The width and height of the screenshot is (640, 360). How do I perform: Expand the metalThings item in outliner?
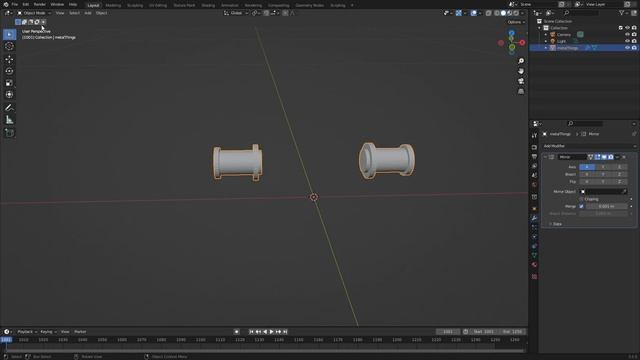click(546, 48)
